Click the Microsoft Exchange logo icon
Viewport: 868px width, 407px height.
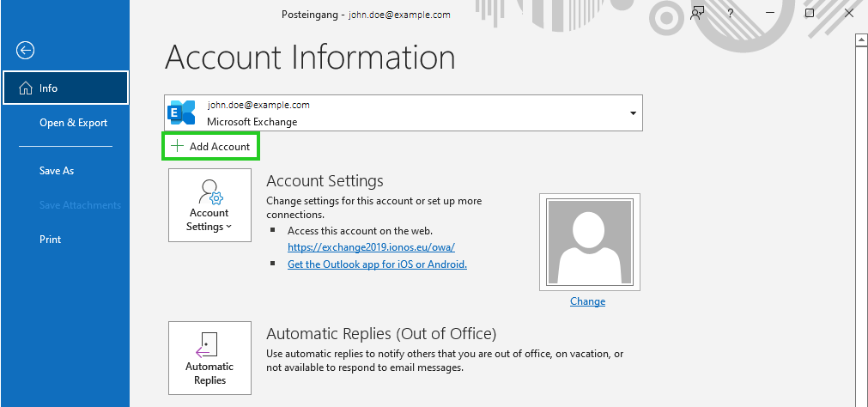click(182, 112)
